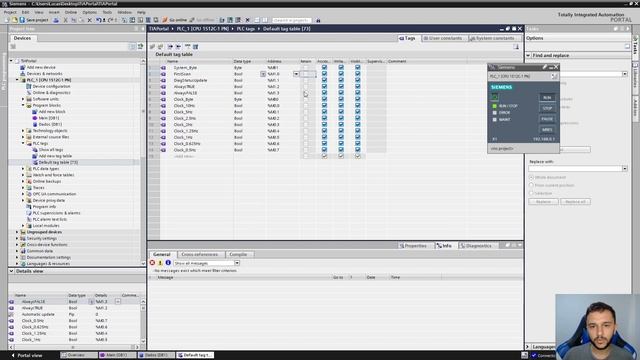Filter messages by the blue information icon
640x360 pixels.
click(x=168, y=263)
